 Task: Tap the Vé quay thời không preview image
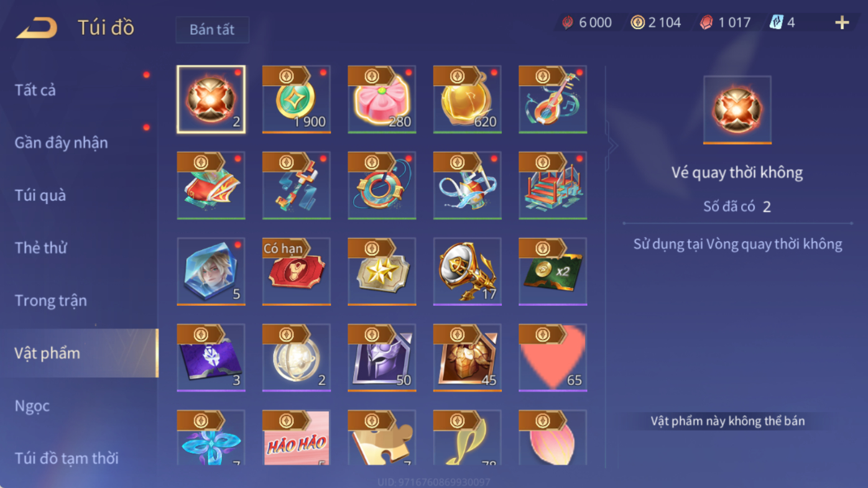(737, 110)
